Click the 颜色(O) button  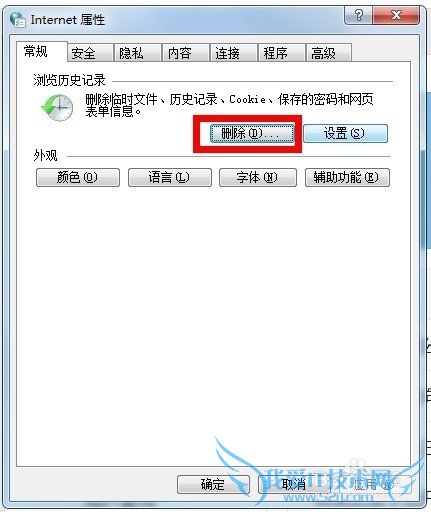78,177
